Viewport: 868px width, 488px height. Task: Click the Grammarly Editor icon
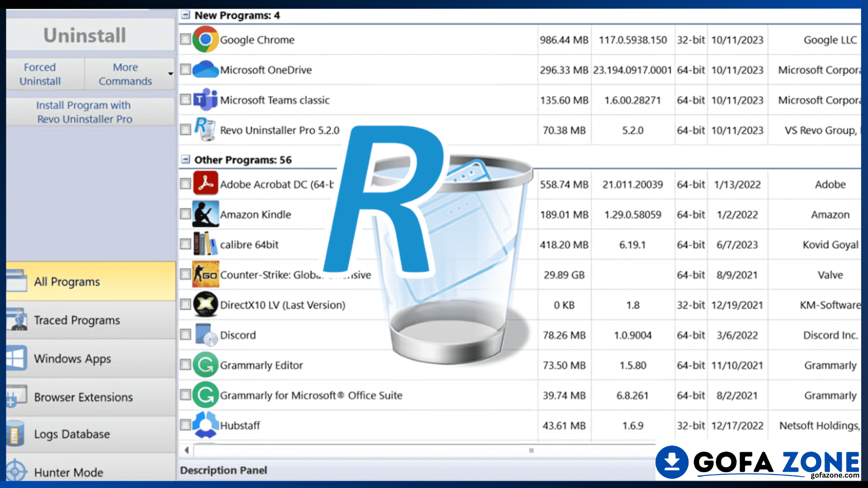(205, 365)
